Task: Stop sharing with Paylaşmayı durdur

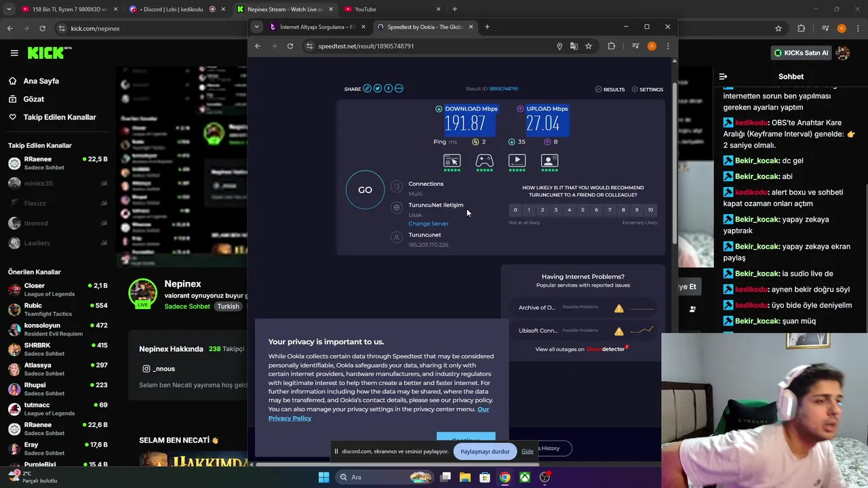Action: click(x=485, y=451)
